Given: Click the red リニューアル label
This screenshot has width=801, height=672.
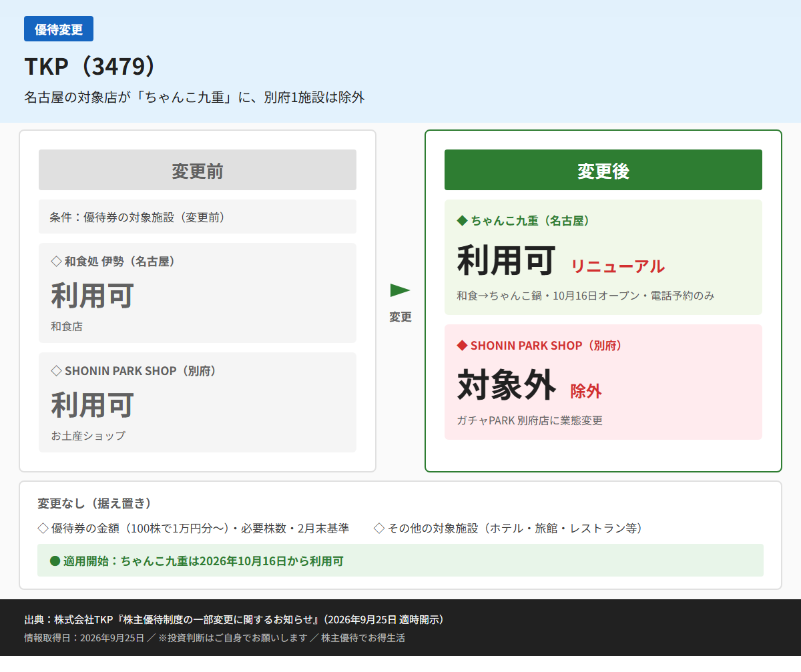Looking at the screenshot, I should click(617, 266).
